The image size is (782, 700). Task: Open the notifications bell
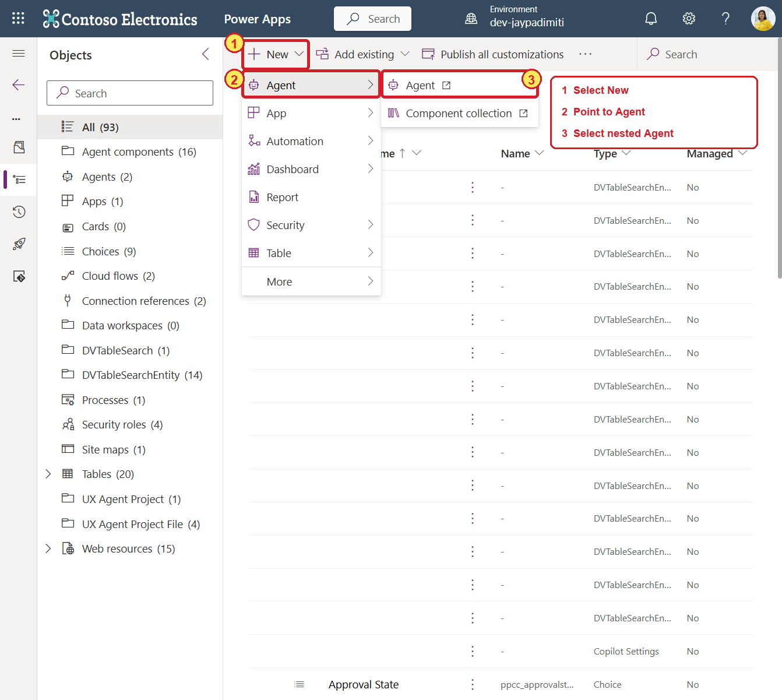click(651, 19)
